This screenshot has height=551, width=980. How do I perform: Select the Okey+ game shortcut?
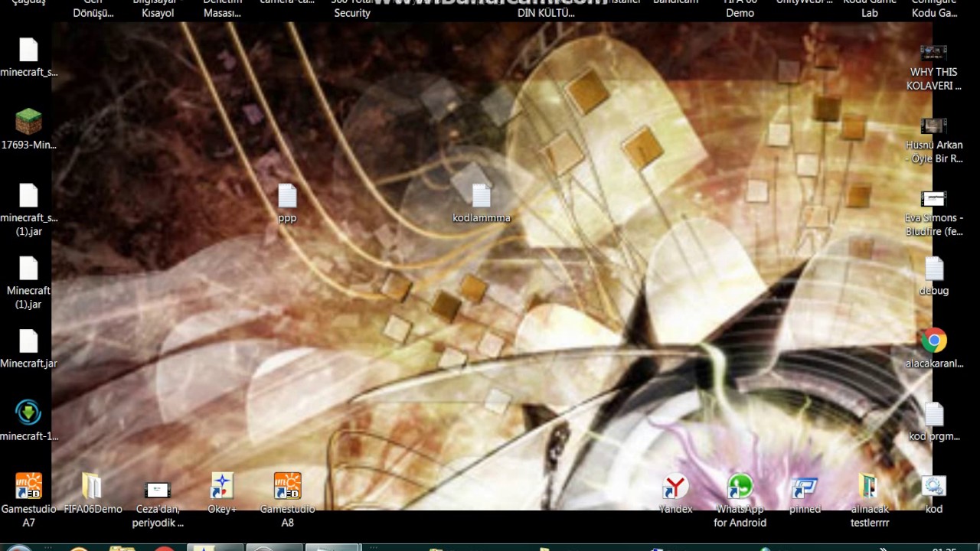pos(222,486)
